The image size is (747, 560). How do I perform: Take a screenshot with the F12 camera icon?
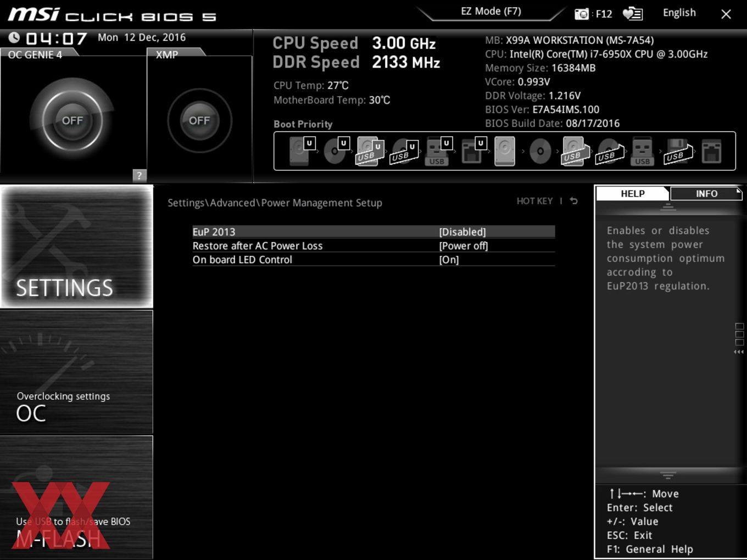click(581, 14)
